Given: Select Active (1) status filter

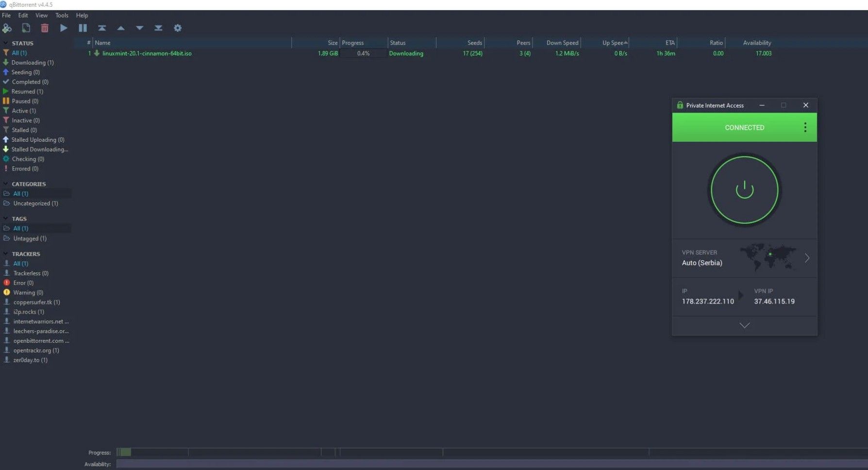Looking at the screenshot, I should click(x=23, y=111).
